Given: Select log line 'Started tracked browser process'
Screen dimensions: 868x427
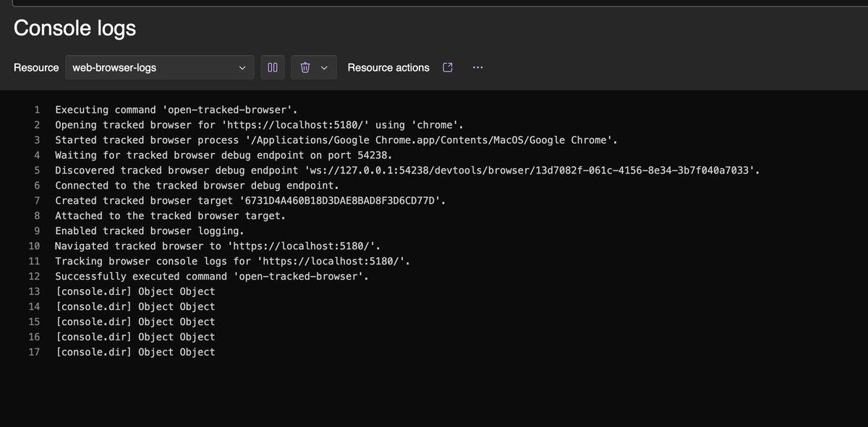Looking at the screenshot, I should pyautogui.click(x=336, y=140).
